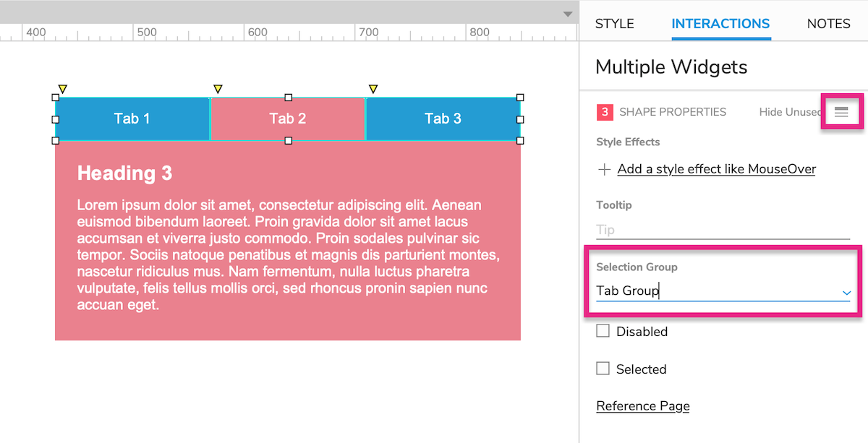Image resolution: width=868 pixels, height=443 pixels.
Task: Enable the Disabled checkbox
Action: [603, 331]
